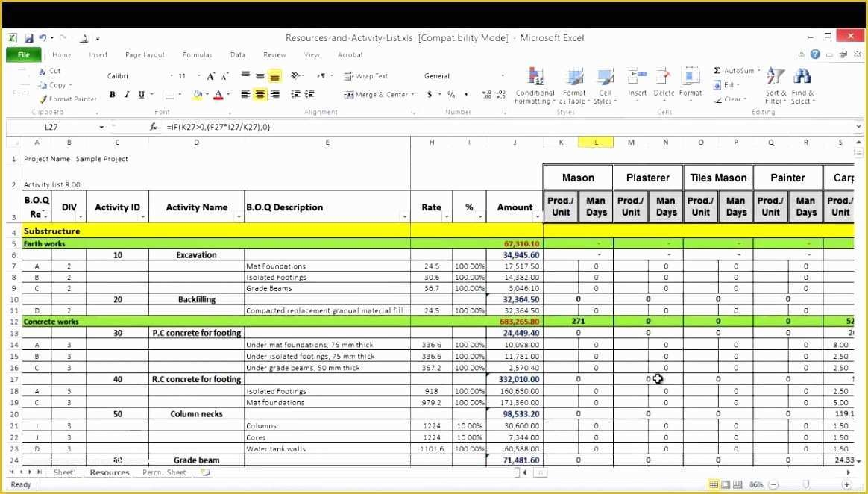Image resolution: width=868 pixels, height=494 pixels.
Task: Toggle bold formatting on selected cell
Action: (x=112, y=95)
